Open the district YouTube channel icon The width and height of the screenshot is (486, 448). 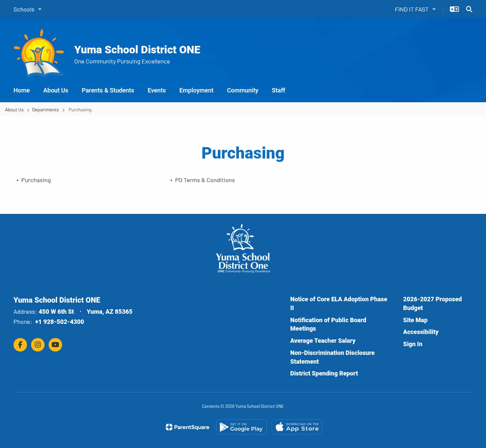pyautogui.click(x=55, y=345)
